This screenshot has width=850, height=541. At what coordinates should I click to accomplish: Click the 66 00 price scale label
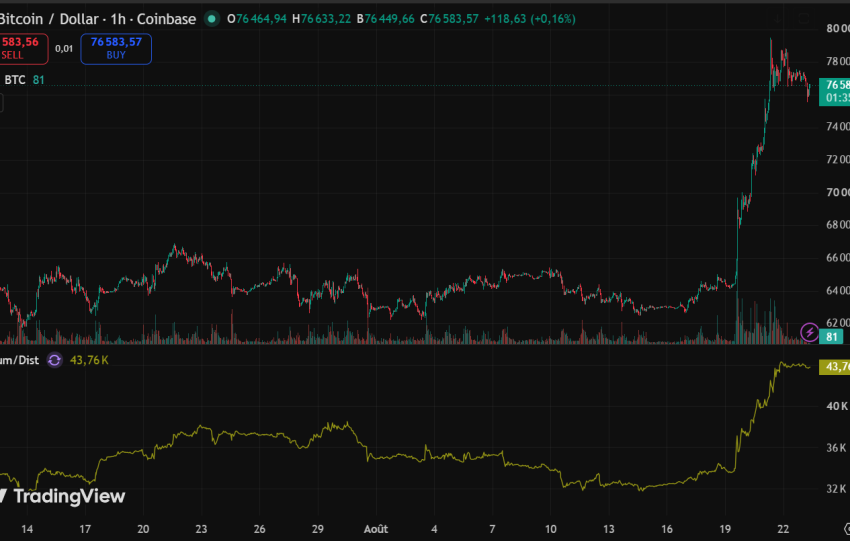tap(838, 257)
